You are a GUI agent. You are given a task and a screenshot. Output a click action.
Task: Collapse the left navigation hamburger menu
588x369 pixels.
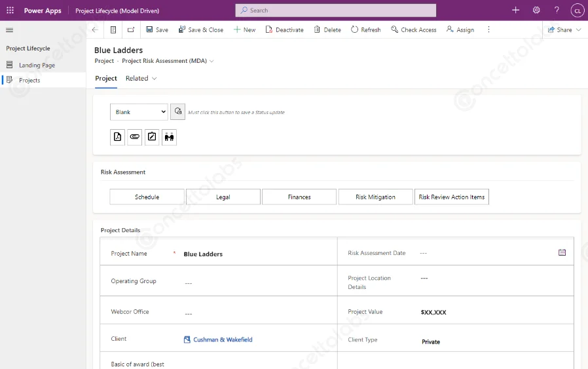[x=9, y=30]
